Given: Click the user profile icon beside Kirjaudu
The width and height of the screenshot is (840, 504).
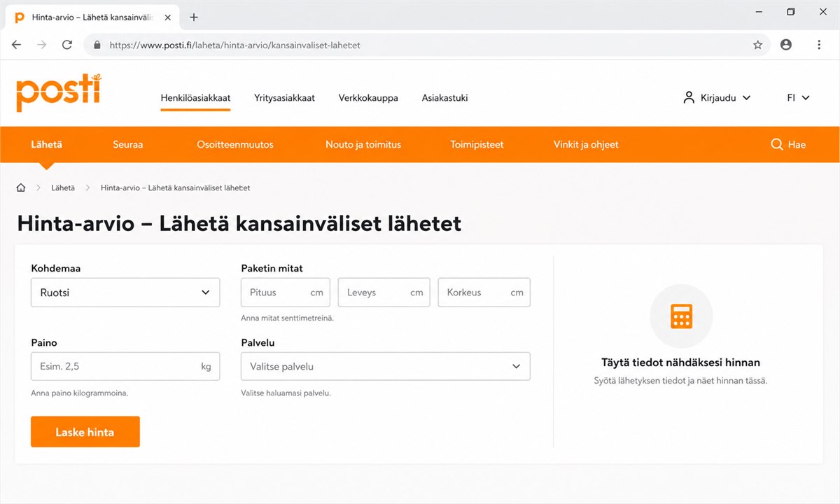Looking at the screenshot, I should [689, 98].
